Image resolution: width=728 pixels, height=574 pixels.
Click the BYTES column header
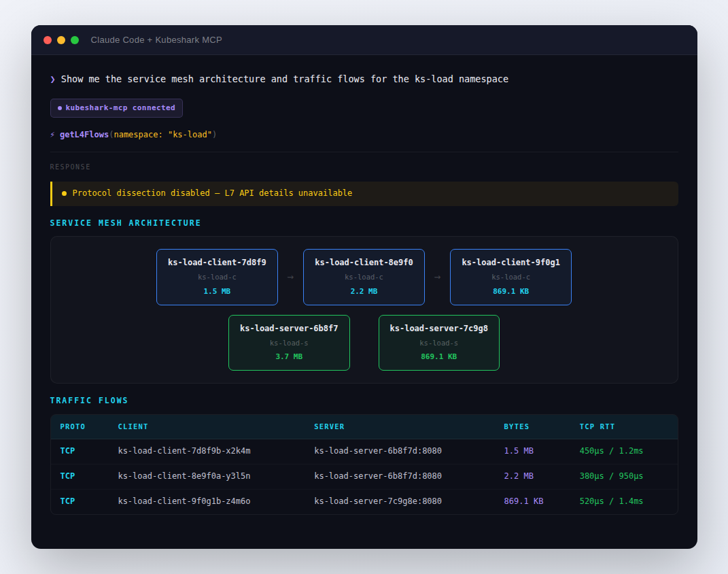coord(517,426)
